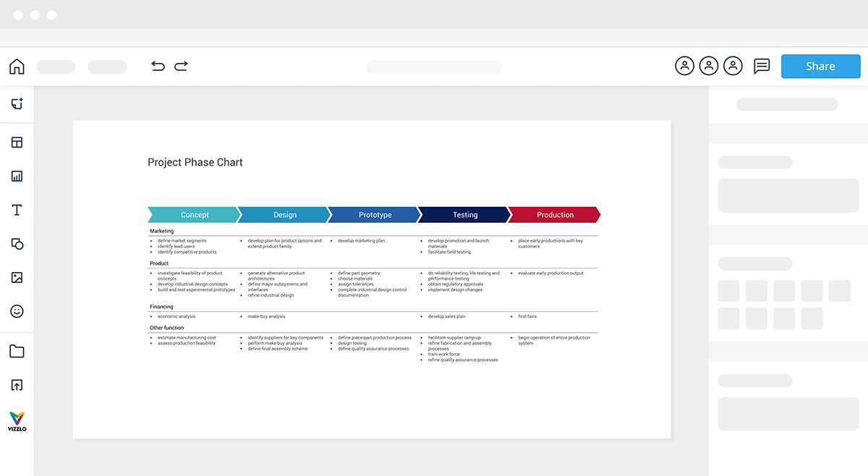Select the chart tool icon
The height and width of the screenshot is (476, 868).
[x=17, y=177]
